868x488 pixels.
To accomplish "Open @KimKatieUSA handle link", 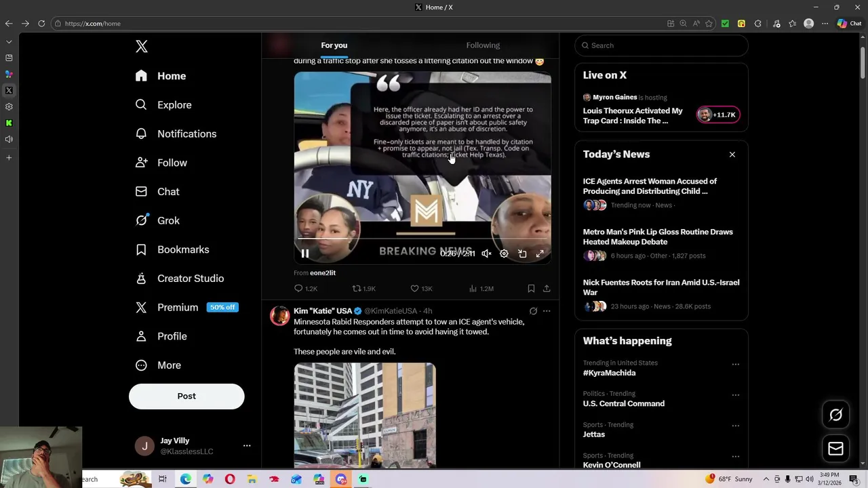I will [x=391, y=311].
